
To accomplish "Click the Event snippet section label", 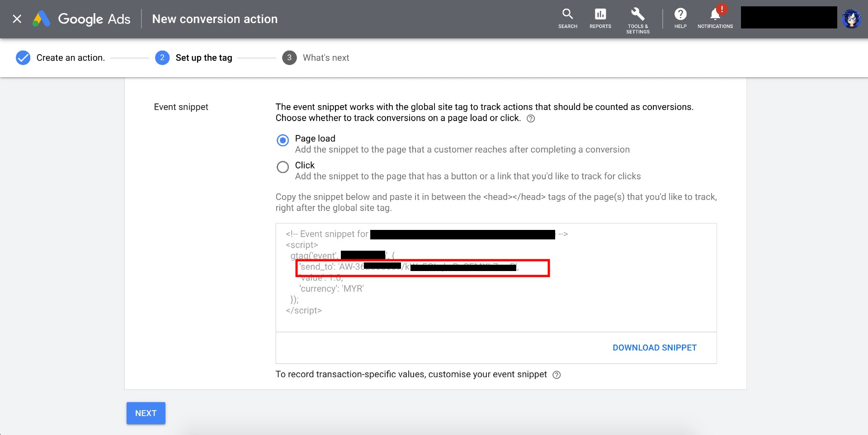I will point(181,107).
